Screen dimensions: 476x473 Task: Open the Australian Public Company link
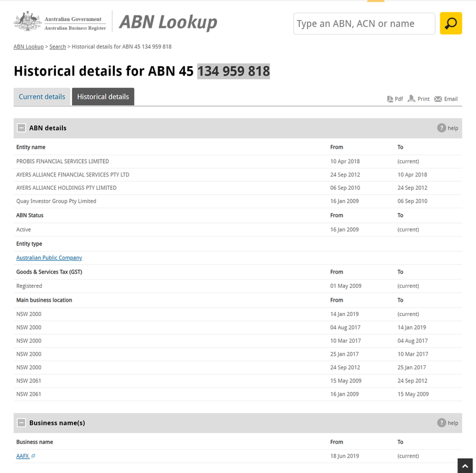point(49,258)
